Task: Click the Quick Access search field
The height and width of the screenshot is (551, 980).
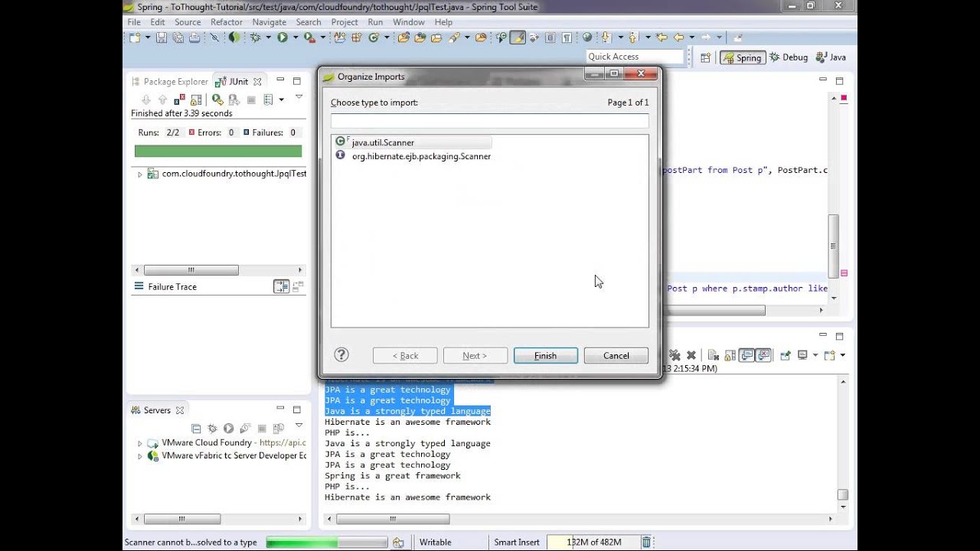Action: 635,57
